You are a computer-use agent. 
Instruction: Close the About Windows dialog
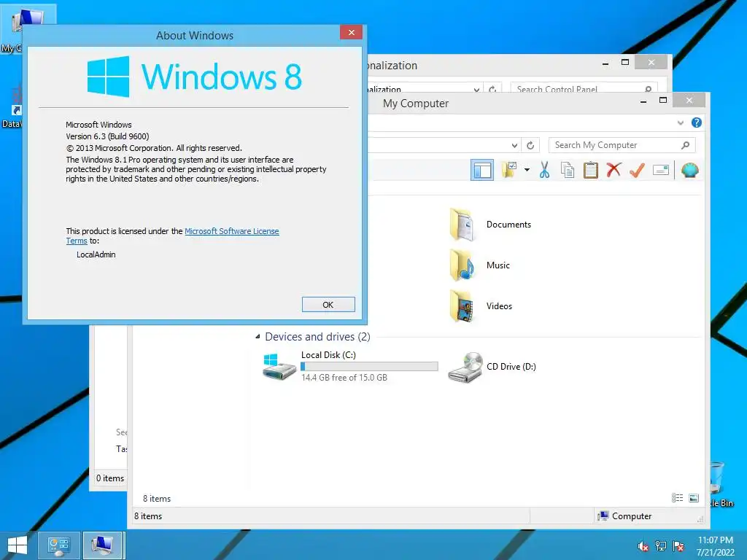click(351, 32)
